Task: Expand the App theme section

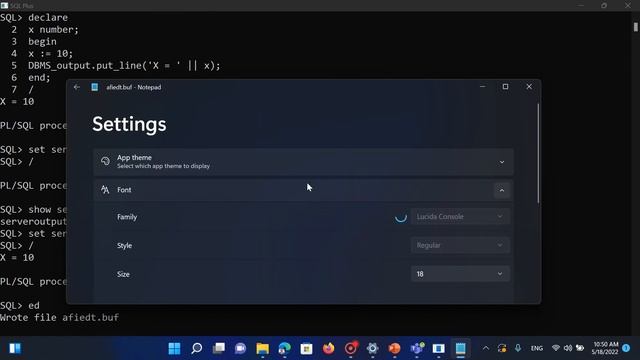Action: [502, 162]
